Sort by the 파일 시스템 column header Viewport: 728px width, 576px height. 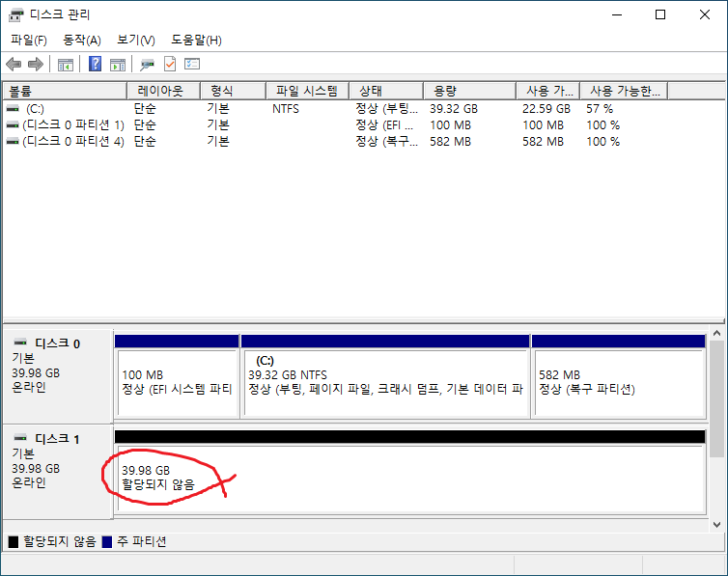coord(307,91)
